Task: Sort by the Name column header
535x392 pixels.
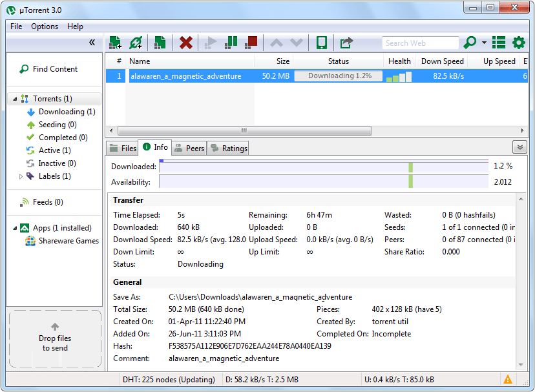Action: click(190, 61)
